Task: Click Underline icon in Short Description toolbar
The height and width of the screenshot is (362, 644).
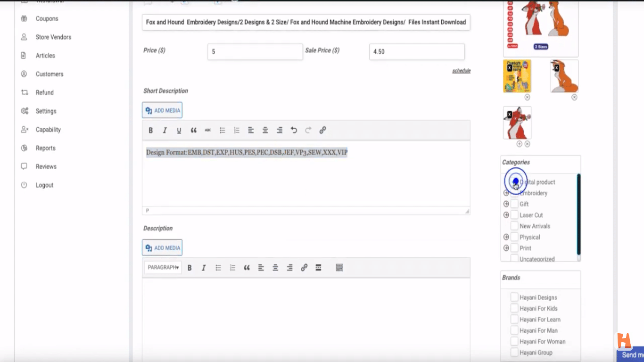Action: click(x=179, y=131)
